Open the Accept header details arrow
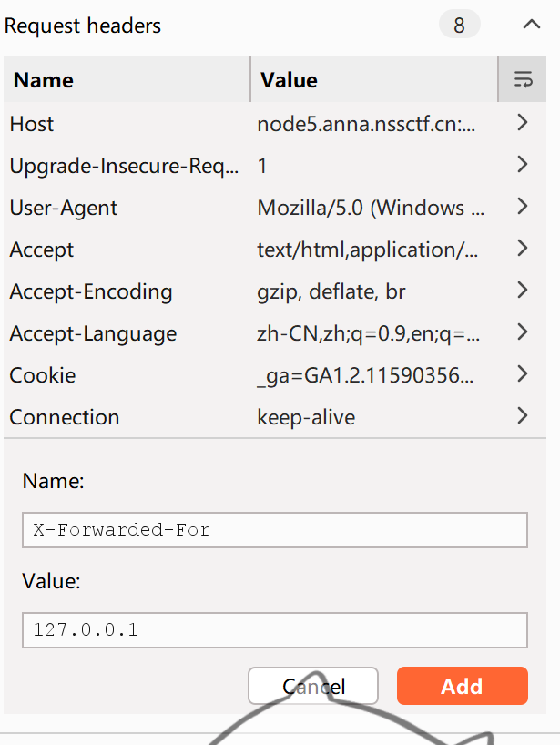The image size is (560, 745). click(x=522, y=249)
